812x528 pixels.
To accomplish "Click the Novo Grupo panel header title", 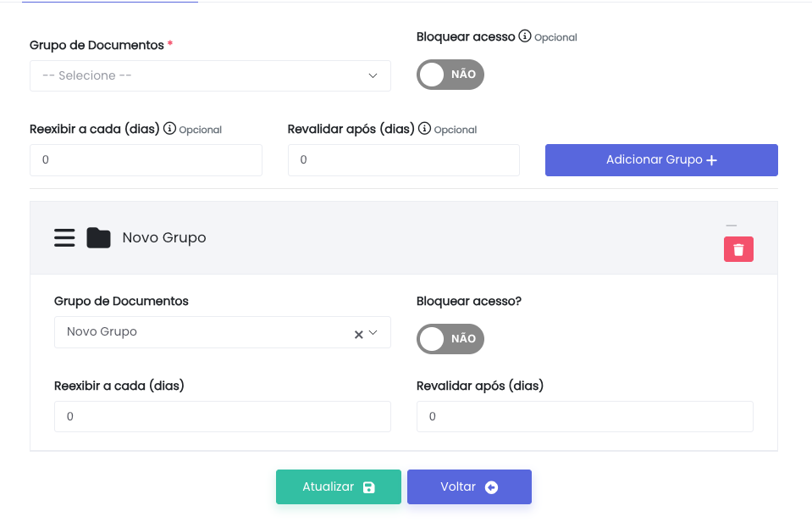I will (164, 238).
